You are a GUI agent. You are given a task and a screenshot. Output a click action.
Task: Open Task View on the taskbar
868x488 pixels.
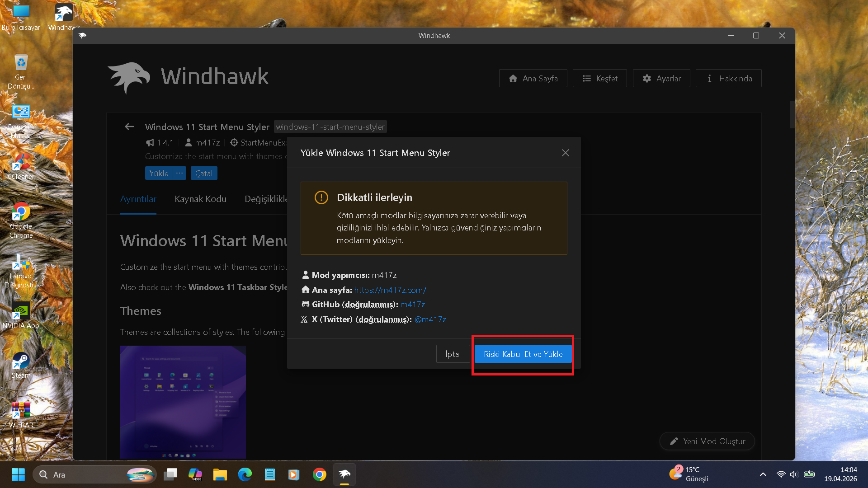point(170,475)
